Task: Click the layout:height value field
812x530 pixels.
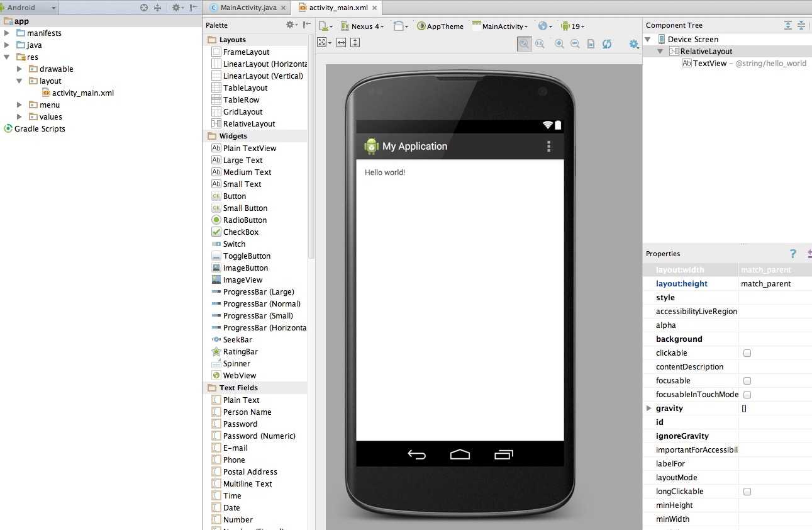Action: 774,284
